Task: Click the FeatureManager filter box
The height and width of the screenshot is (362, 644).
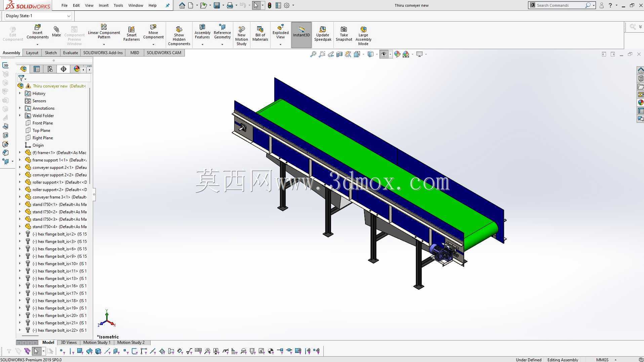Action: coord(54,78)
